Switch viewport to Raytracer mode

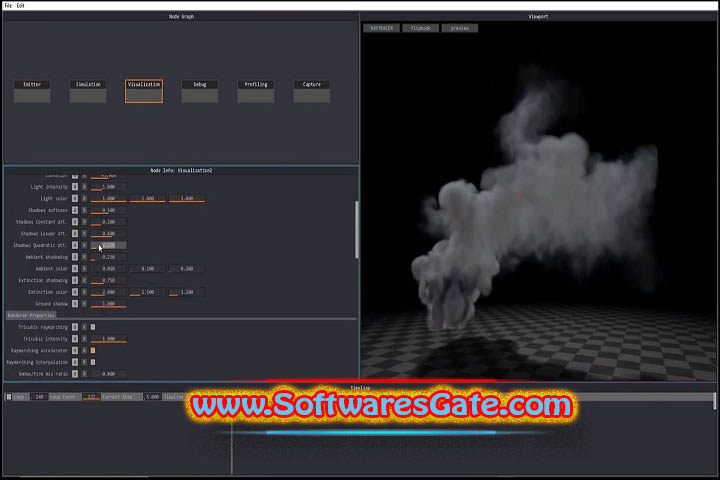click(x=382, y=28)
